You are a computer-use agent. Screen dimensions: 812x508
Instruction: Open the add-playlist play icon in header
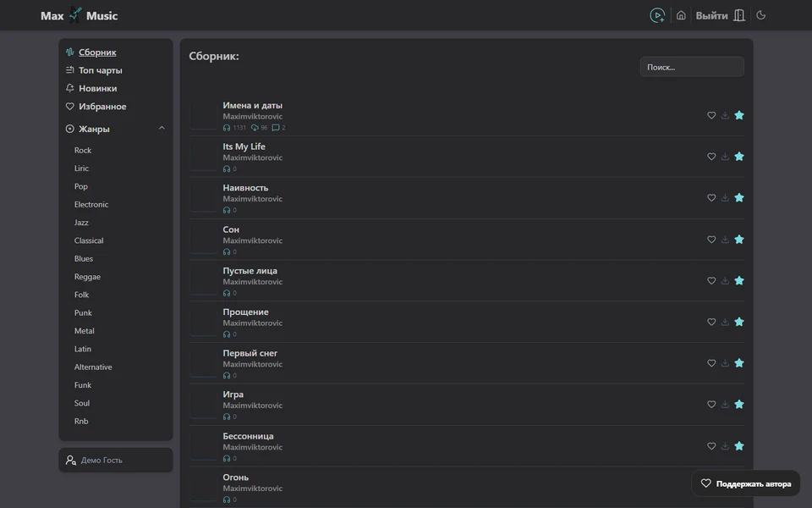tap(657, 15)
